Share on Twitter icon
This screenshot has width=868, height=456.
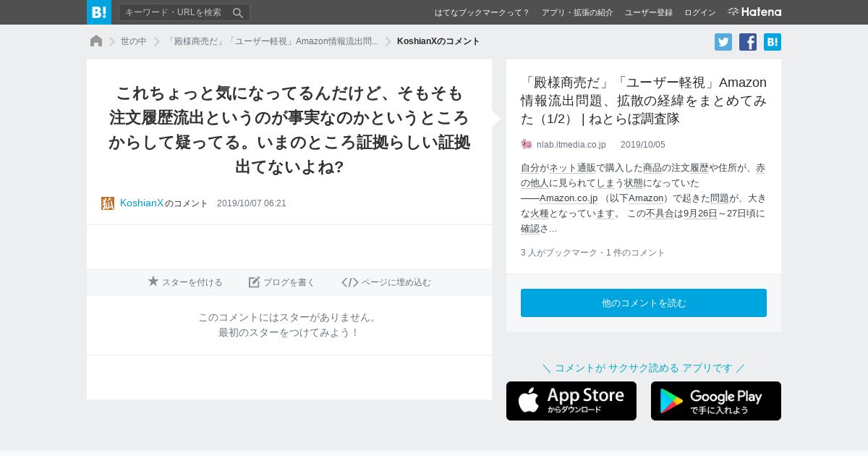(x=723, y=42)
